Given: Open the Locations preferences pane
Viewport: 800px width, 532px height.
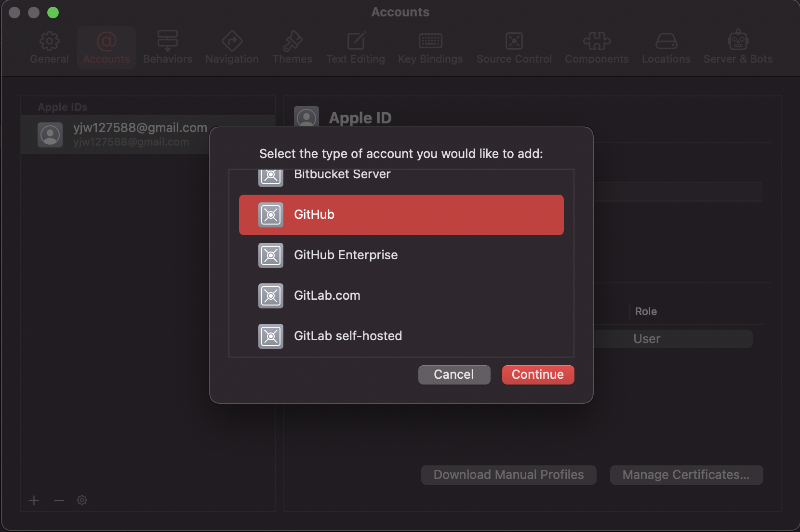Looking at the screenshot, I should click(x=666, y=48).
